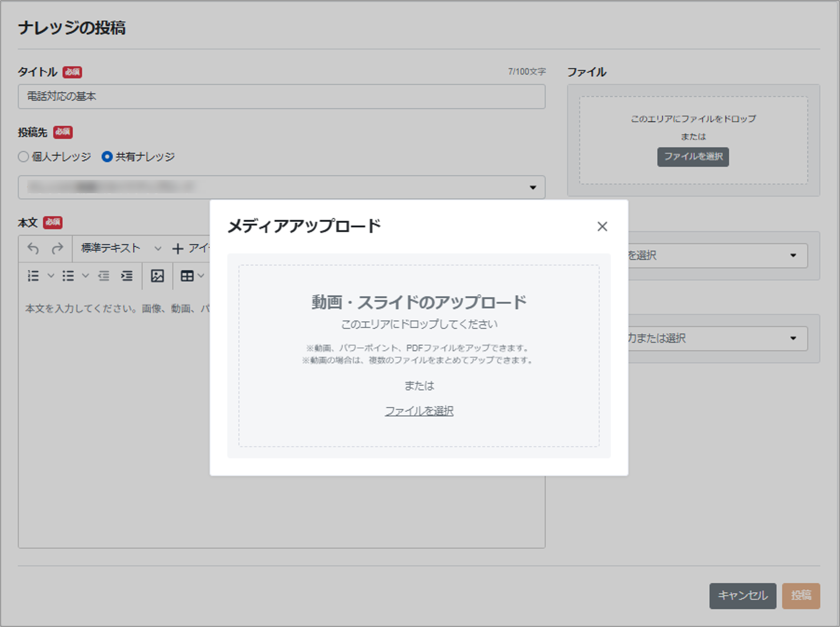Insert a numbered list

tap(33, 276)
